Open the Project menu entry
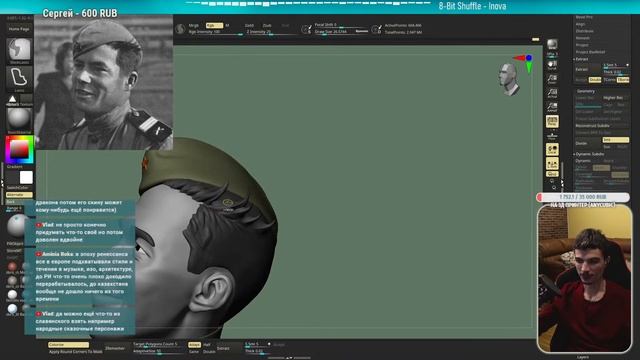Viewport: 640px width, 360px height. [x=582, y=45]
